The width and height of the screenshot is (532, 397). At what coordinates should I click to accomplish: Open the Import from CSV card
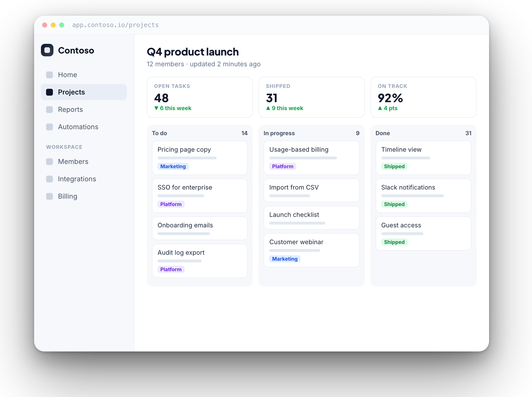[x=311, y=190]
